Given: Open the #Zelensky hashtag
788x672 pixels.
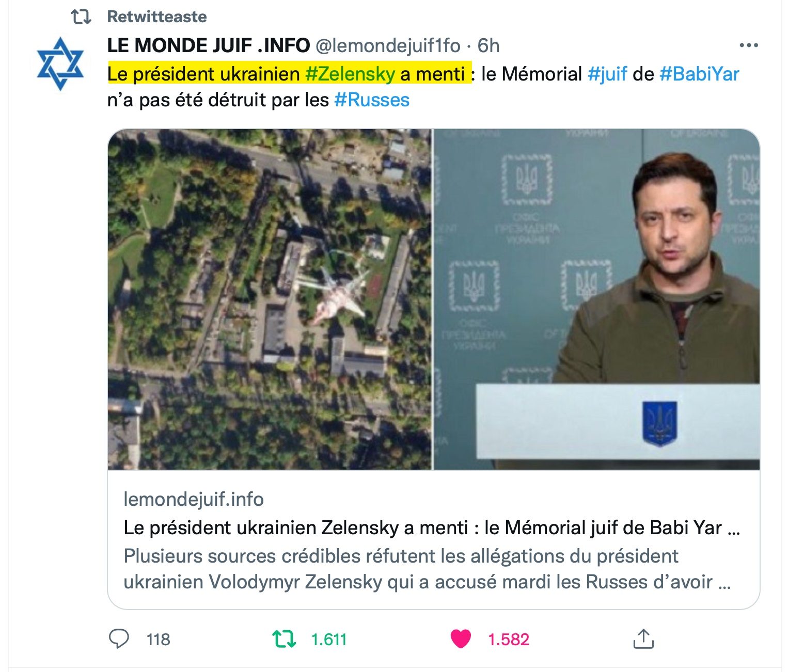Looking at the screenshot, I should click(x=350, y=74).
